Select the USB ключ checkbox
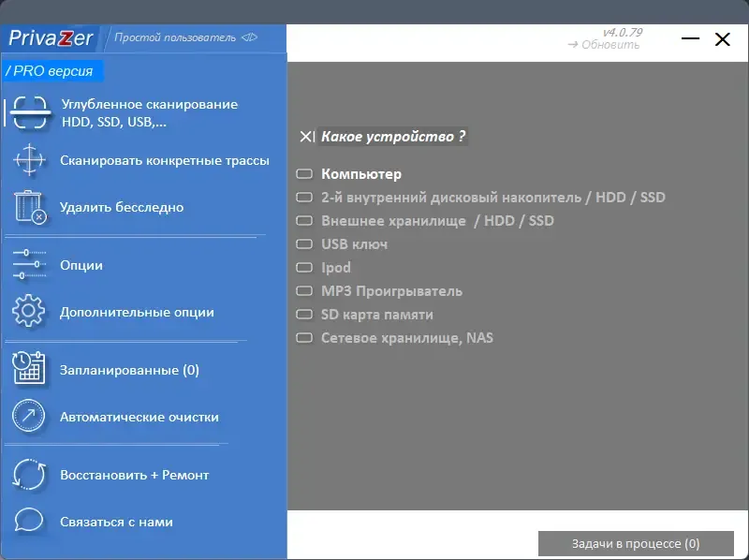This screenshot has width=749, height=560. click(x=304, y=243)
